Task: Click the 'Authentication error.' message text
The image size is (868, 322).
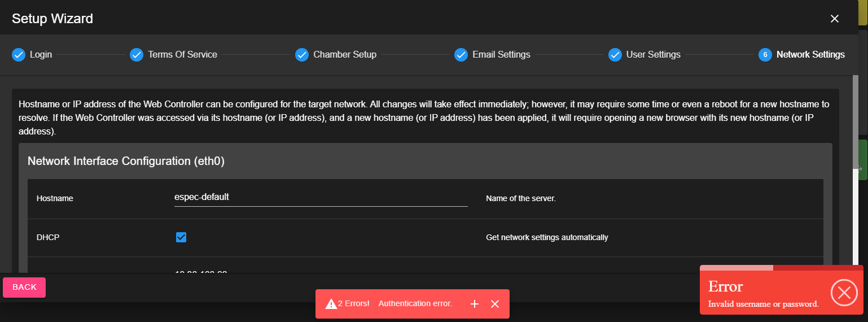Action: tap(415, 303)
